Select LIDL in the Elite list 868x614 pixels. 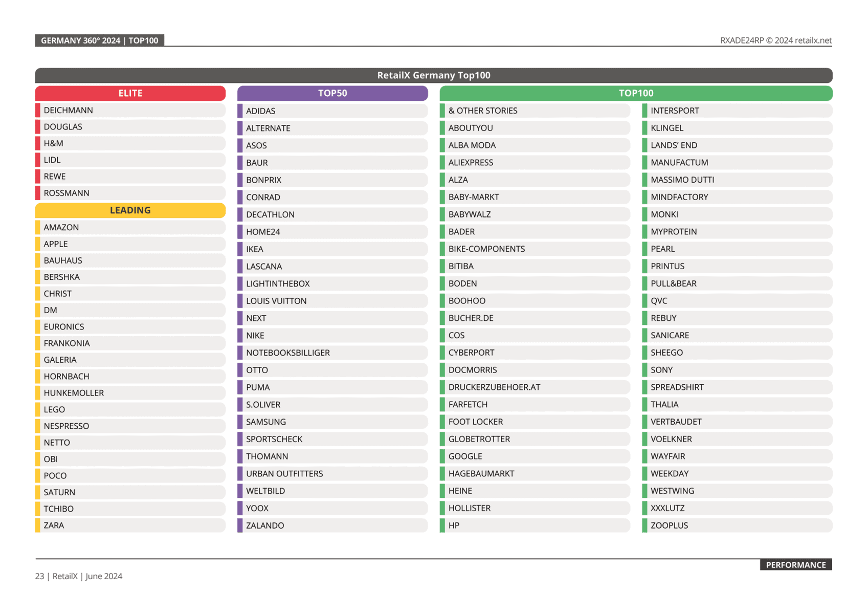click(x=130, y=160)
